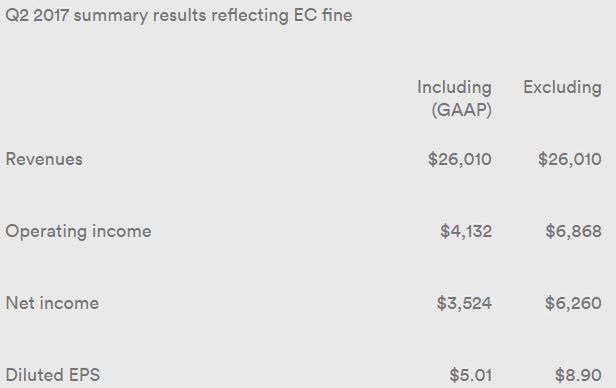
Task: Click the Revenues row label
Action: click(x=44, y=159)
